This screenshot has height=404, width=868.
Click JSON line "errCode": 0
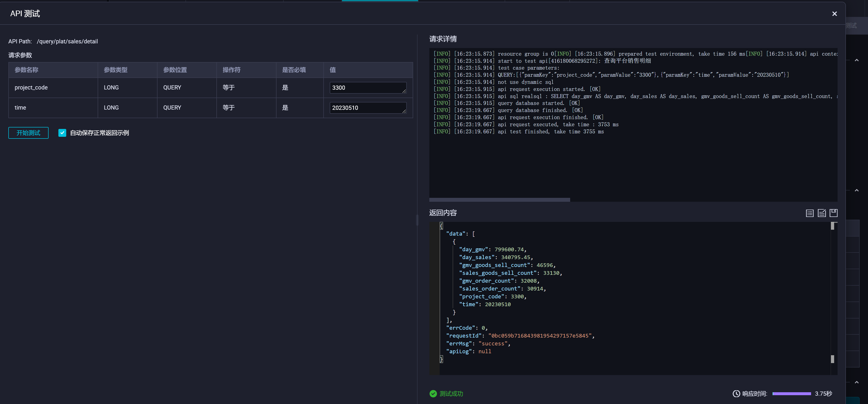click(x=467, y=328)
